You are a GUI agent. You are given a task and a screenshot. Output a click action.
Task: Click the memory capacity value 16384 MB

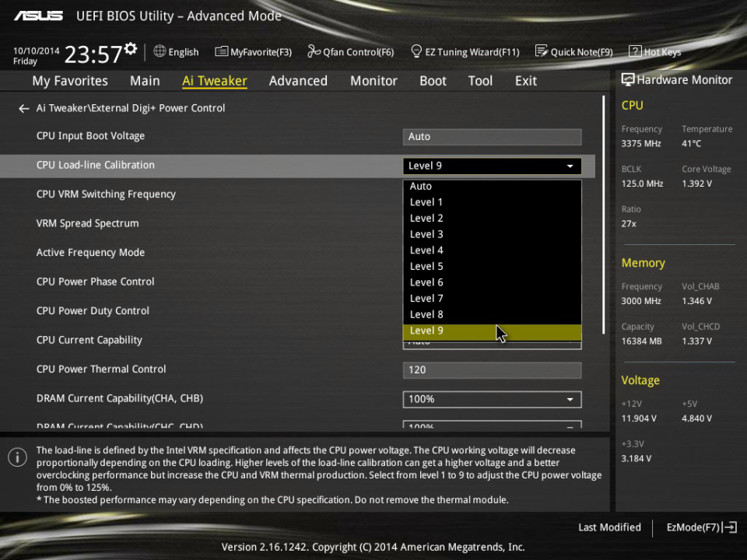click(642, 341)
